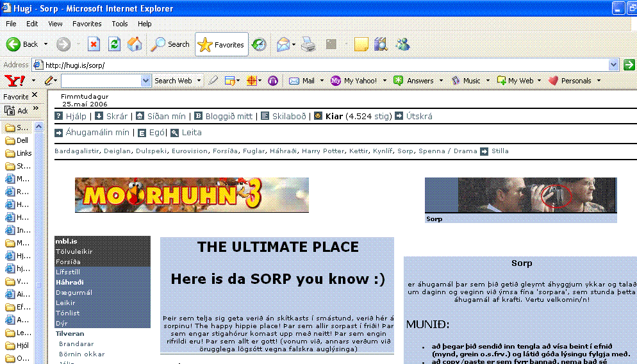
Task: Refresh the page
Action: click(x=115, y=44)
